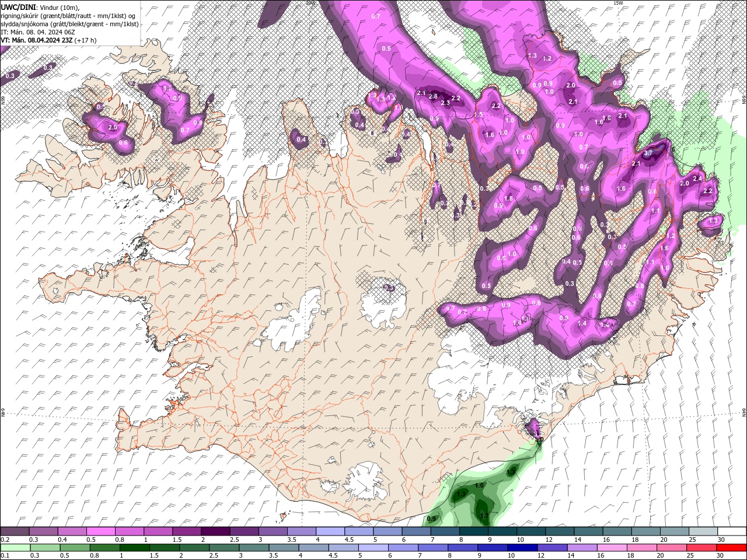The image size is (747, 560).
Task: Click the '0.2' label under the snow scale
Action: (5, 540)
